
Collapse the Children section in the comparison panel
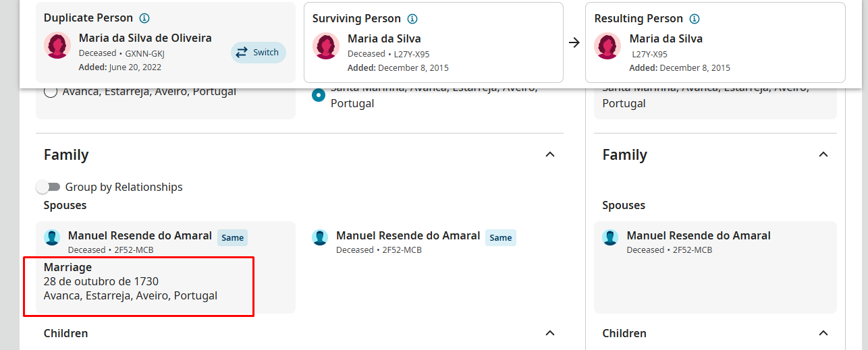[550, 333]
